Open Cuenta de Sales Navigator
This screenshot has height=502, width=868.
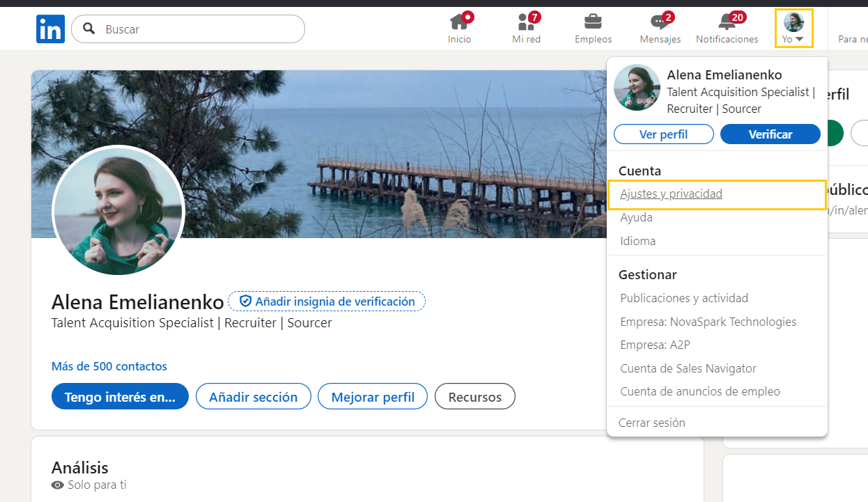[x=688, y=368]
